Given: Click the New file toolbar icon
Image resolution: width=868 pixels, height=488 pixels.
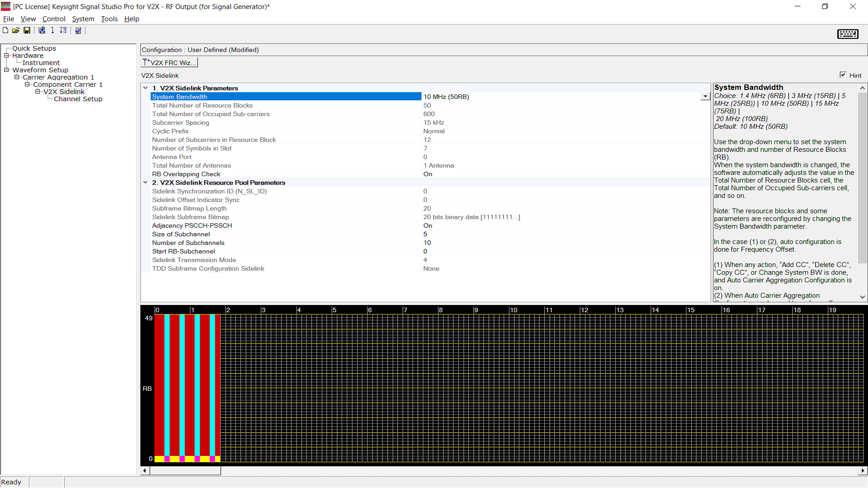Looking at the screenshot, I should click(x=5, y=30).
